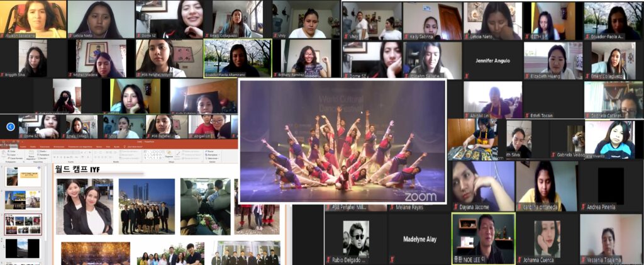Click the name label Jennifer Angulo
Image resolution: width=644 pixels, height=265 pixels.
pos(493,60)
